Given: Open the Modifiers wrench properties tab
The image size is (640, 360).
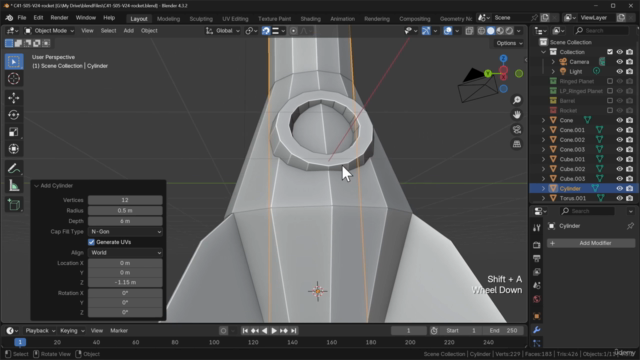Looking at the screenshot, I should [537, 330].
